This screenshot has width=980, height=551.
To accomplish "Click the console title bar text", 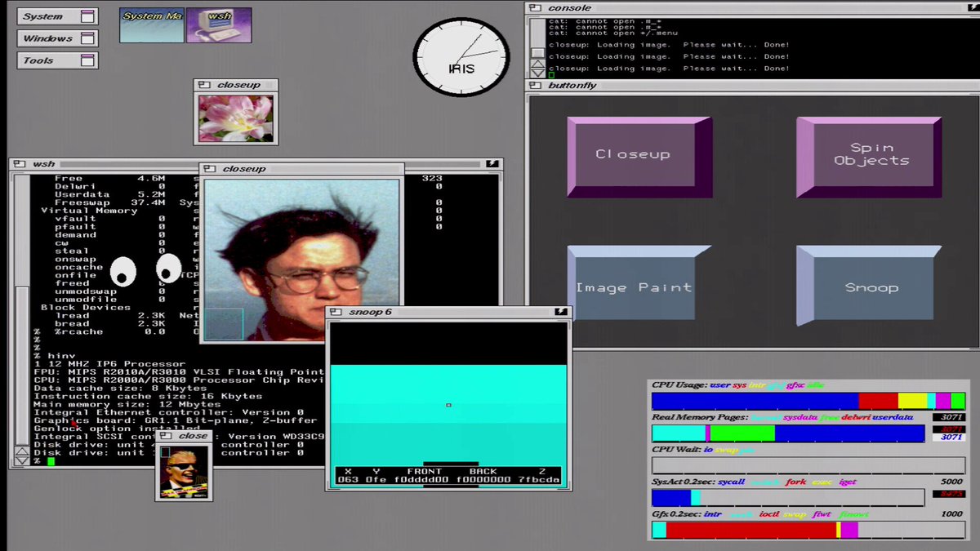I will (x=570, y=7).
